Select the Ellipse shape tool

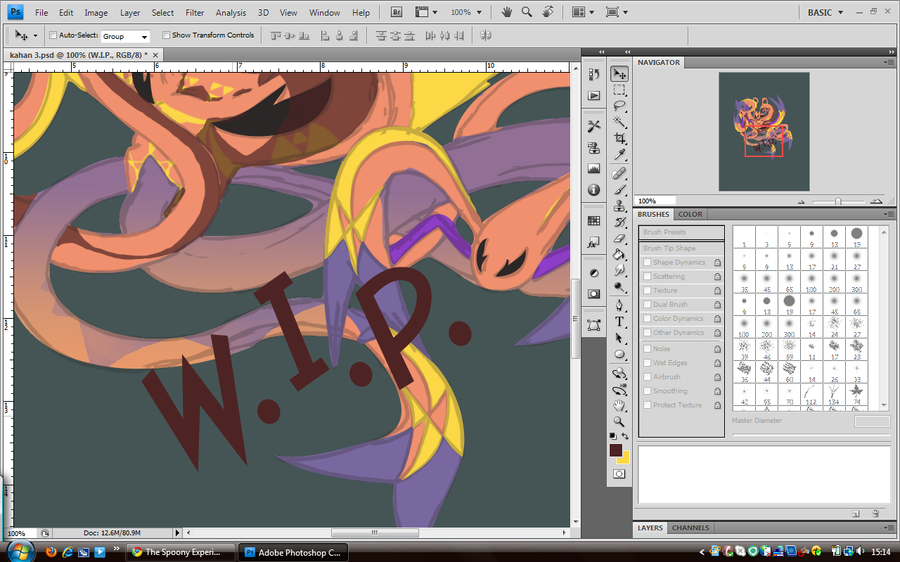[619, 354]
